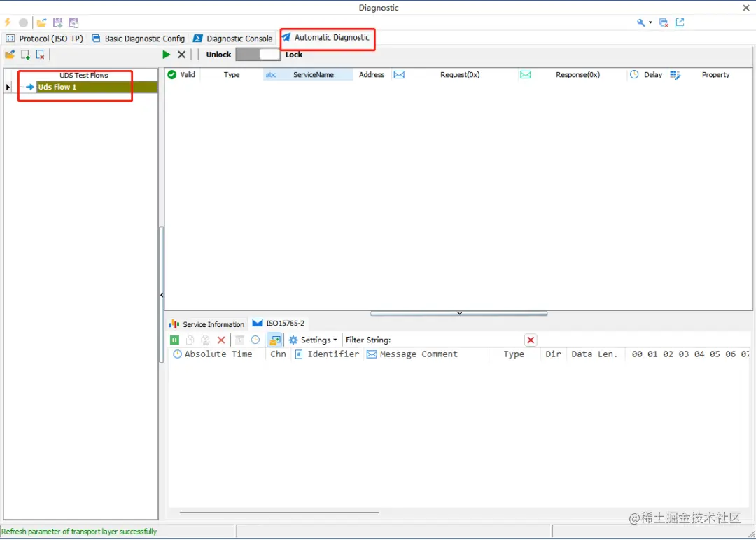Click the Unlock label
Image resolution: width=756 pixels, height=540 pixels.
pyautogui.click(x=219, y=55)
